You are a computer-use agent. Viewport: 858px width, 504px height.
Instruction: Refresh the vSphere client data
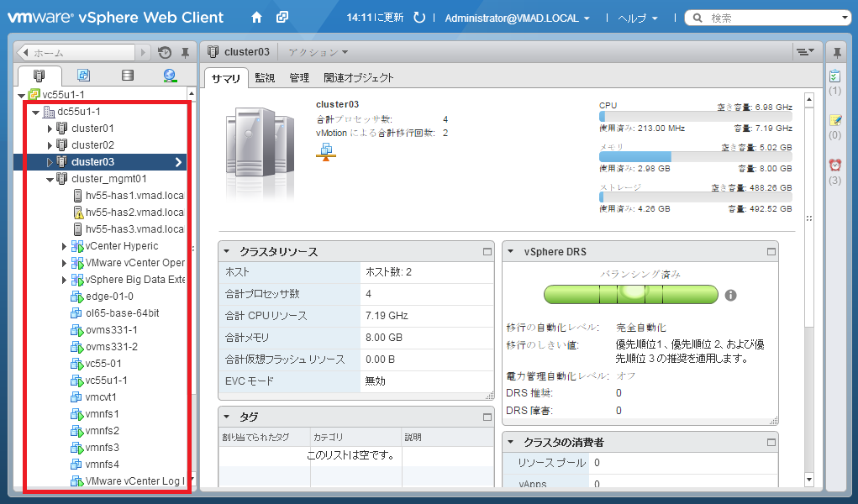[x=419, y=18]
